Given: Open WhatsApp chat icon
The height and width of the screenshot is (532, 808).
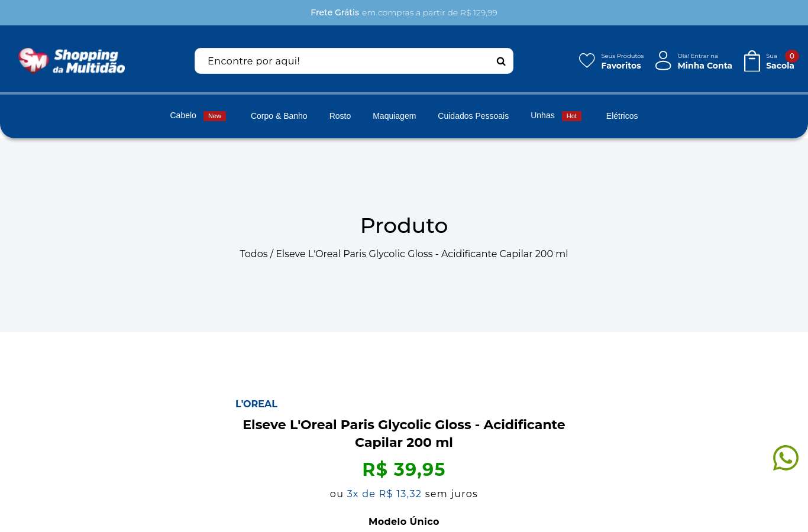Looking at the screenshot, I should click(x=786, y=458).
